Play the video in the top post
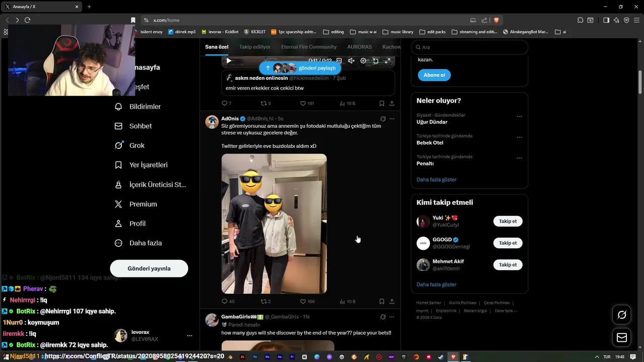 pyautogui.click(x=228, y=61)
